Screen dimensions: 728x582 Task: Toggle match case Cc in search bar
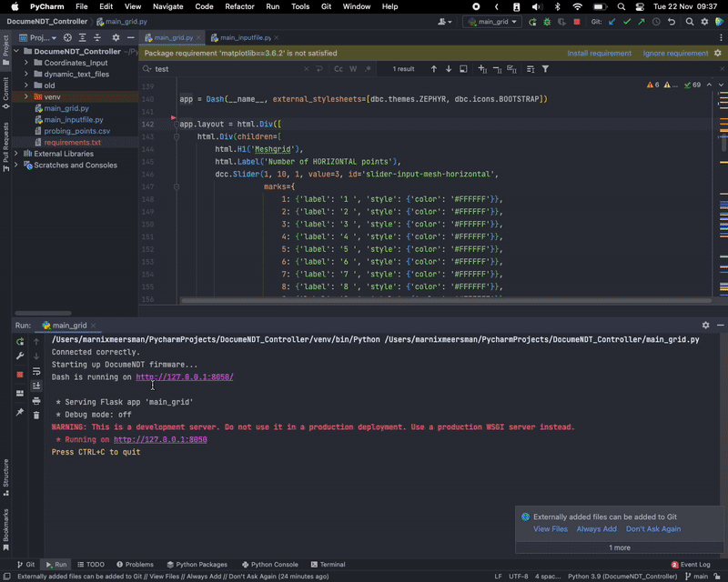click(339, 69)
